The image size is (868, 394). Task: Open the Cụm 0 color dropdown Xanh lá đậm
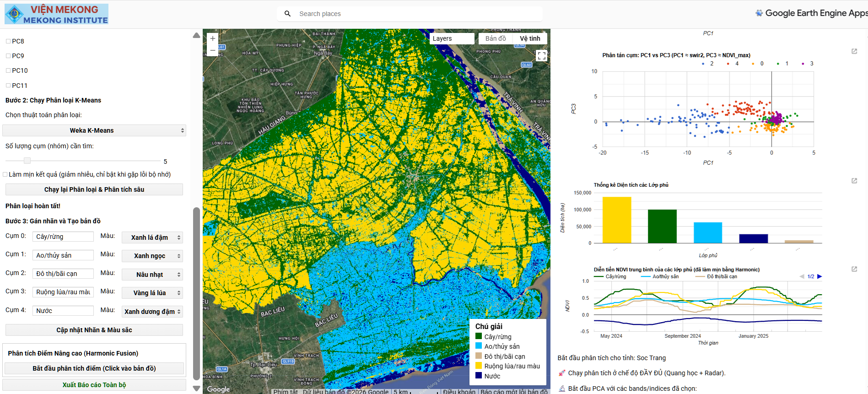tap(152, 237)
